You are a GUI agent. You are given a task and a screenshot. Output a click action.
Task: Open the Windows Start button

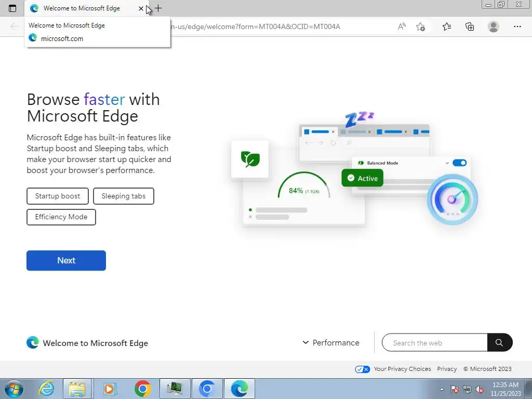pyautogui.click(x=14, y=389)
